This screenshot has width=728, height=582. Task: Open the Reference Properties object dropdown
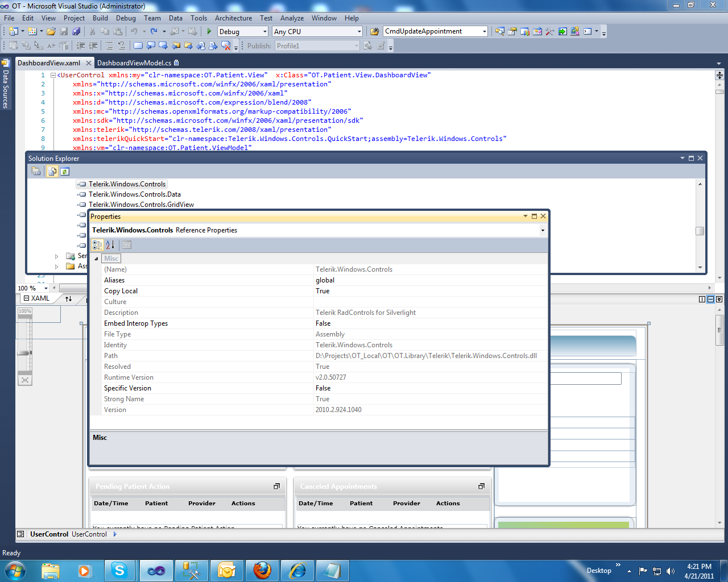tap(543, 230)
